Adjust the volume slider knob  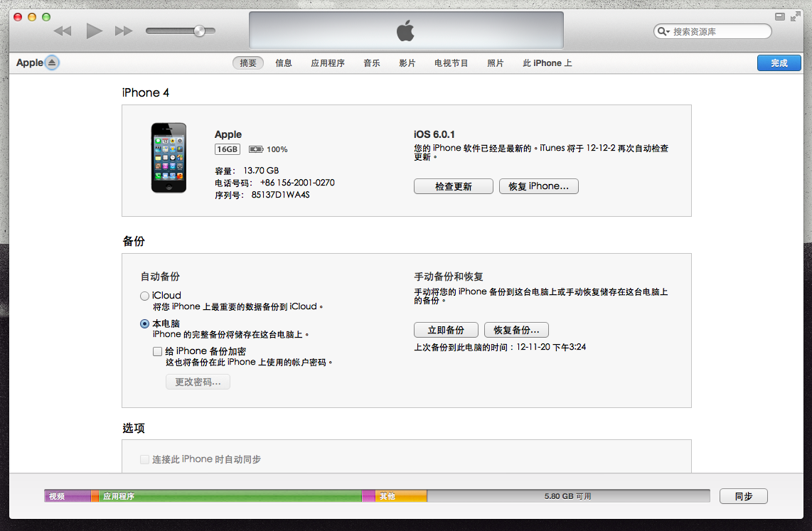click(x=199, y=31)
